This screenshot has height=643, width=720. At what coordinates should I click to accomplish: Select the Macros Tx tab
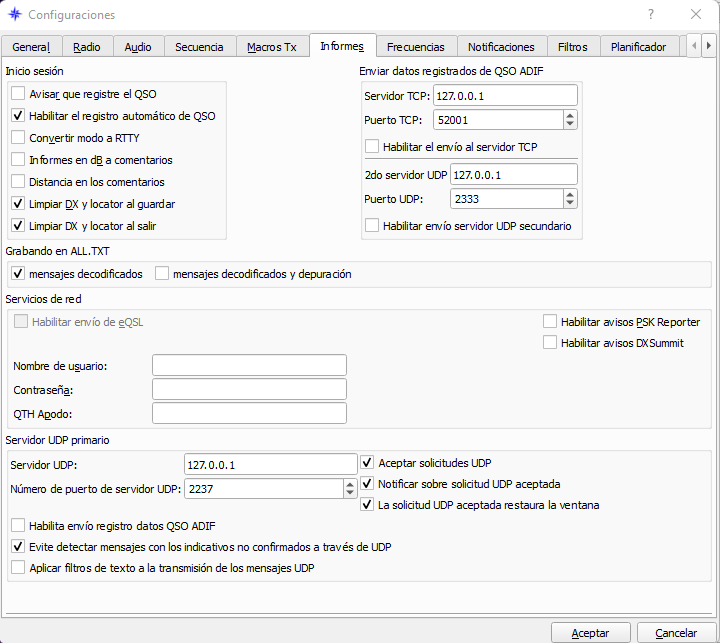(x=272, y=47)
